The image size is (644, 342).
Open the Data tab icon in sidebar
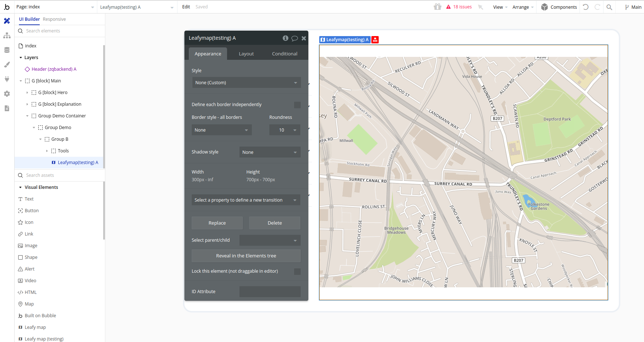[x=7, y=50]
